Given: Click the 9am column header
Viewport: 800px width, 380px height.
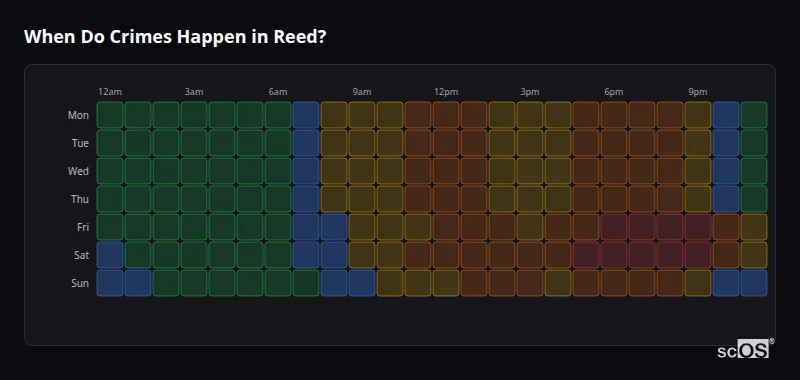Looking at the screenshot, I should coord(362,92).
